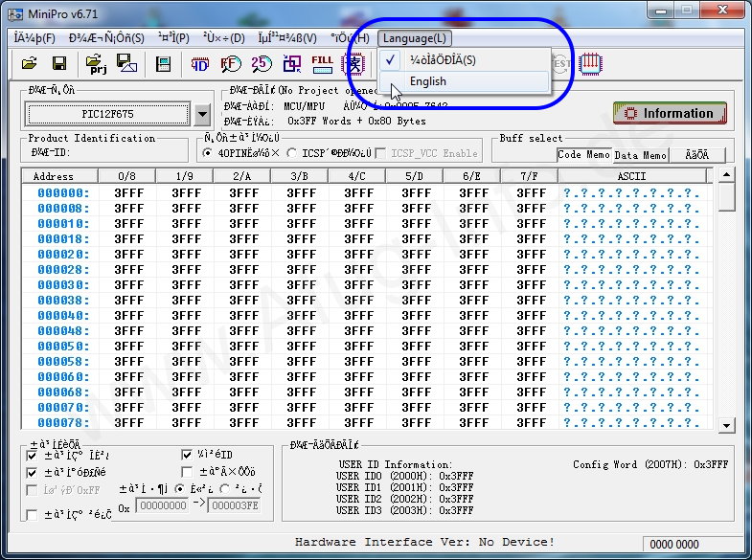Select the checked Chinese language entry

464,60
